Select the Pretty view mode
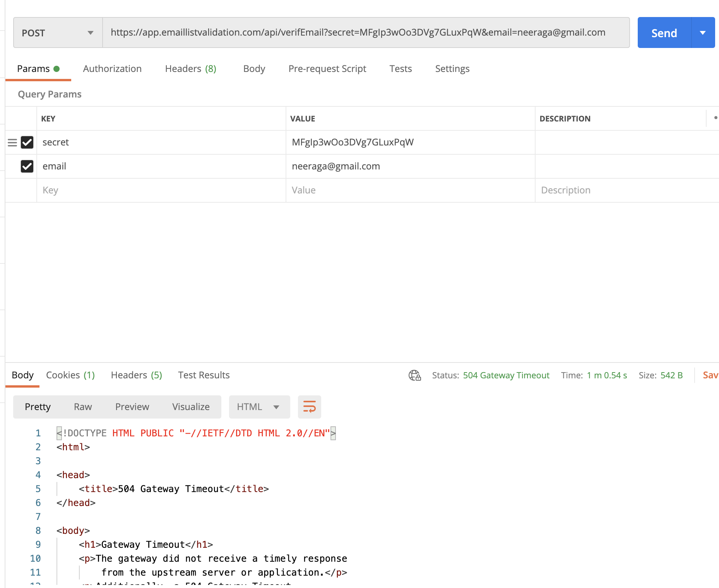Image resolution: width=719 pixels, height=588 pixels. 38,407
